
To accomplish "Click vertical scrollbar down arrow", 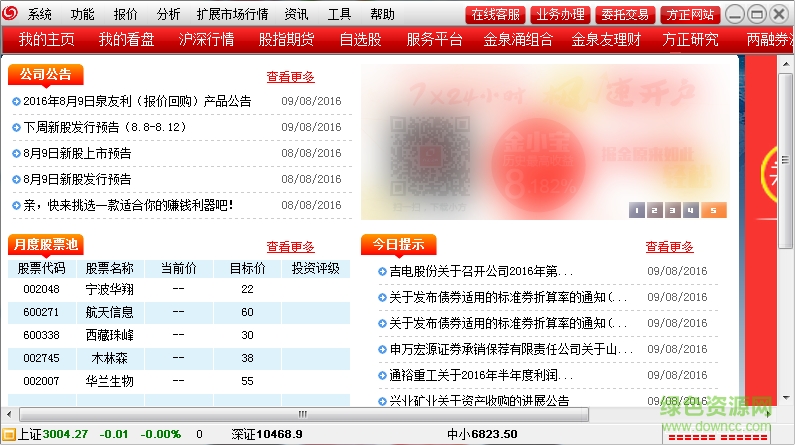I will [786, 398].
